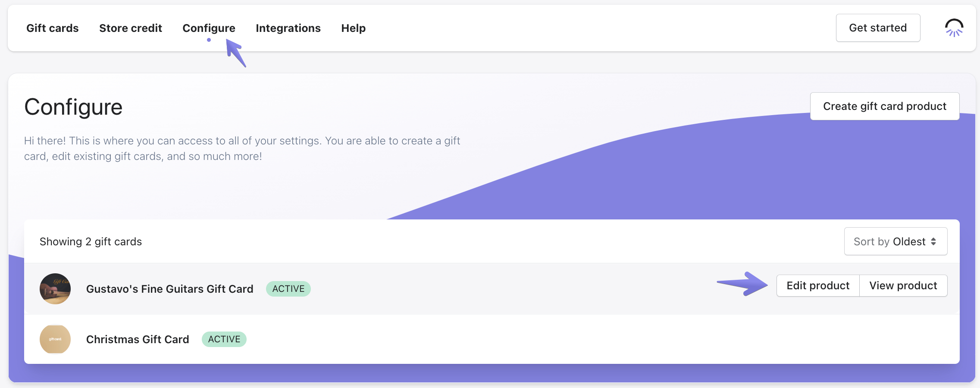
Task: Click the ACTIVE badge on Christmas Gift Card
Action: coord(224,339)
